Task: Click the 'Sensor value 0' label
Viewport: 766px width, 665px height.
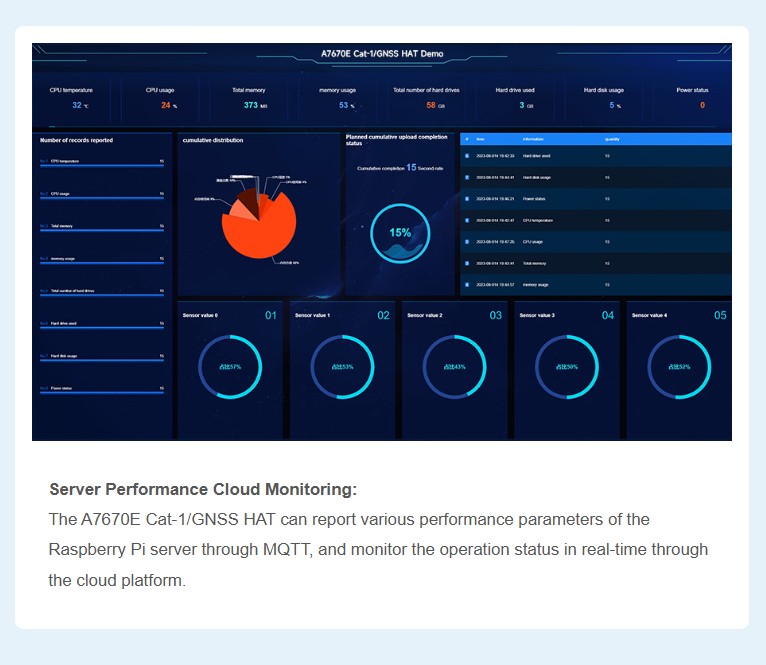Action: [200, 315]
